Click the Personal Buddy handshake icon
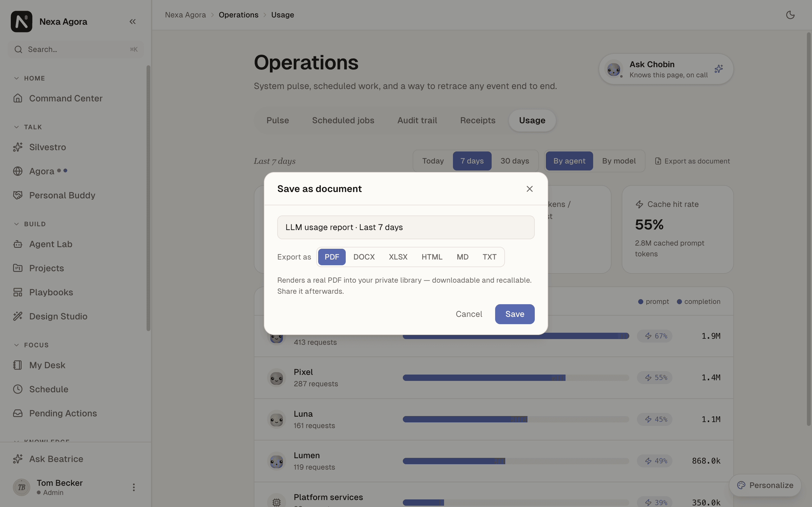Image resolution: width=812 pixels, height=507 pixels. 18,195
